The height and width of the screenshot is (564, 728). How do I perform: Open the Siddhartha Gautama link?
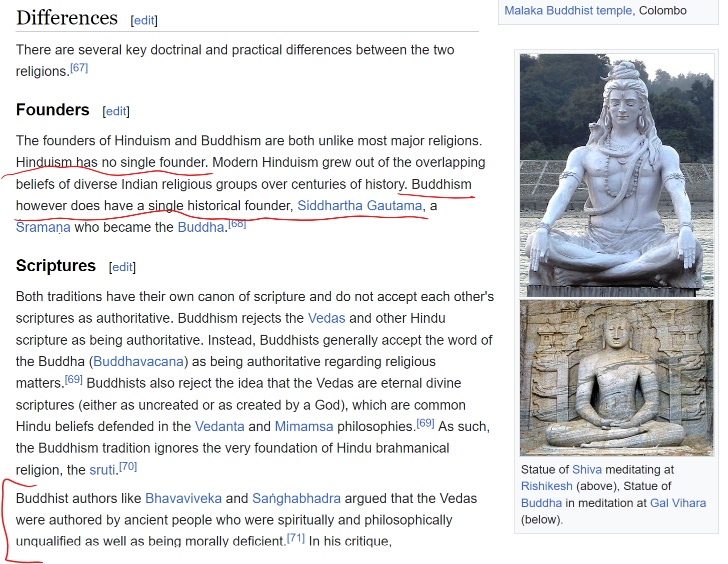(359, 206)
